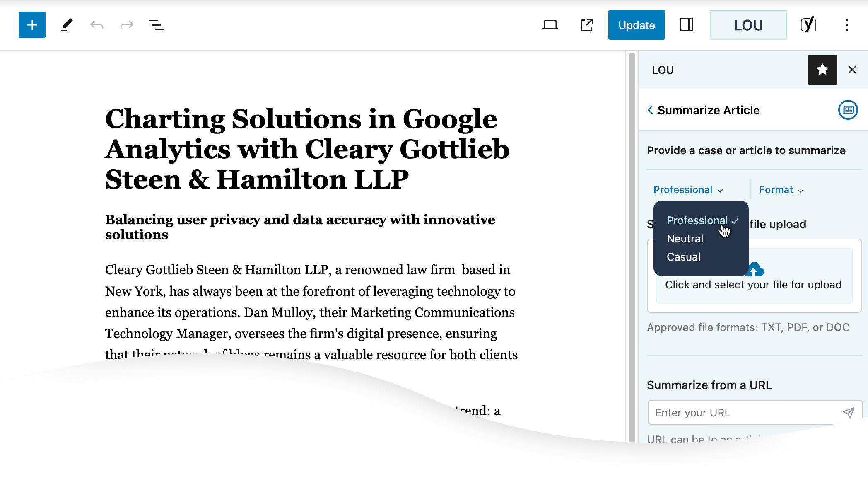Choose Casual tone option
868x491 pixels.
pos(684,257)
